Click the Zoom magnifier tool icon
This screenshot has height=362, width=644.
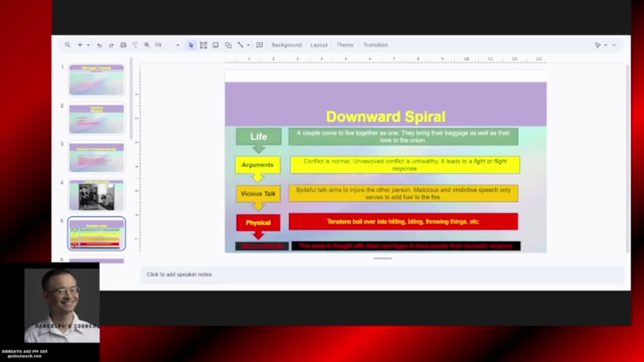pos(147,45)
